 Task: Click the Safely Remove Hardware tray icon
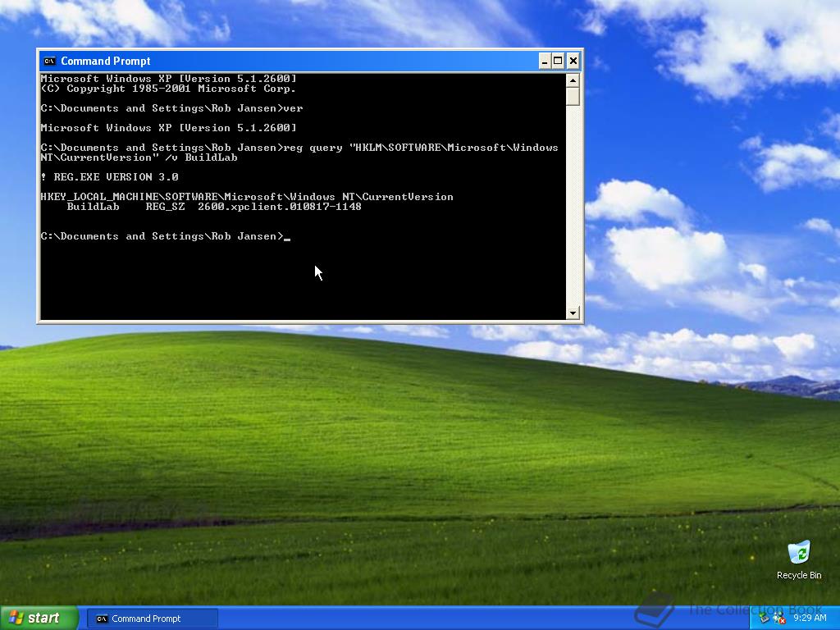765,619
